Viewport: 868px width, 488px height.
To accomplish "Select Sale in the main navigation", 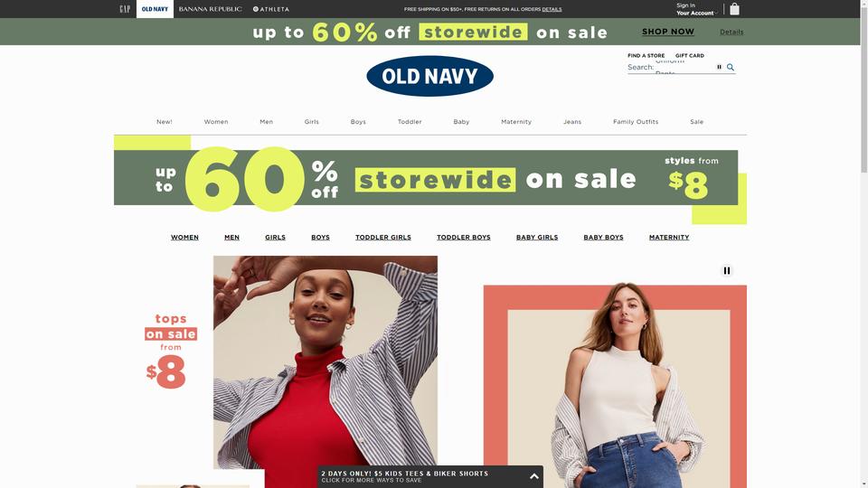I will [x=696, y=122].
